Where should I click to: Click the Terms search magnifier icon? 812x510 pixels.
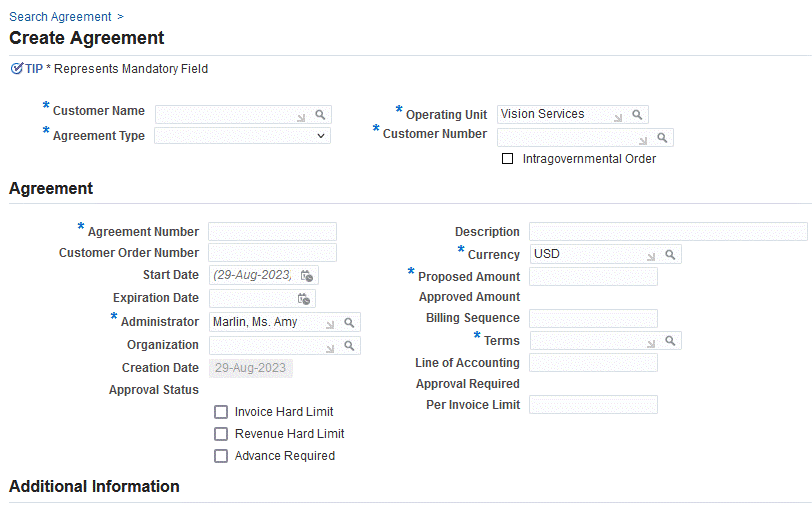670,341
